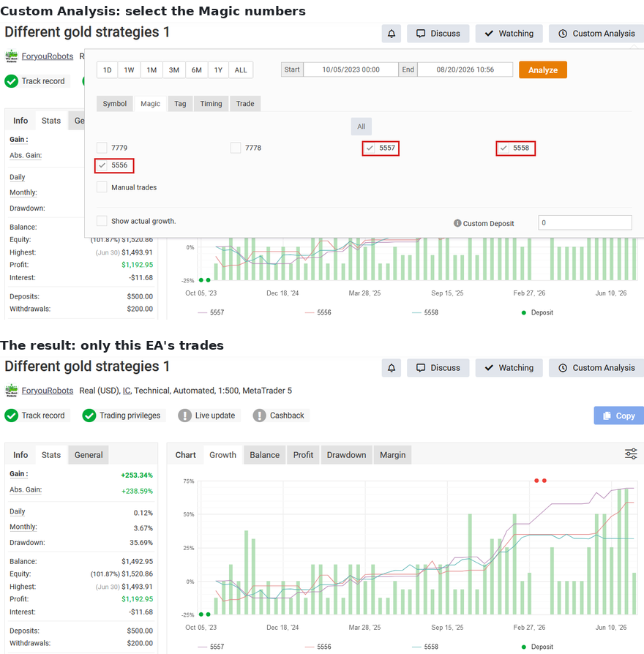Viewport: 644px width, 654px height.
Task: Check the 7779 magic number box
Action: point(102,148)
